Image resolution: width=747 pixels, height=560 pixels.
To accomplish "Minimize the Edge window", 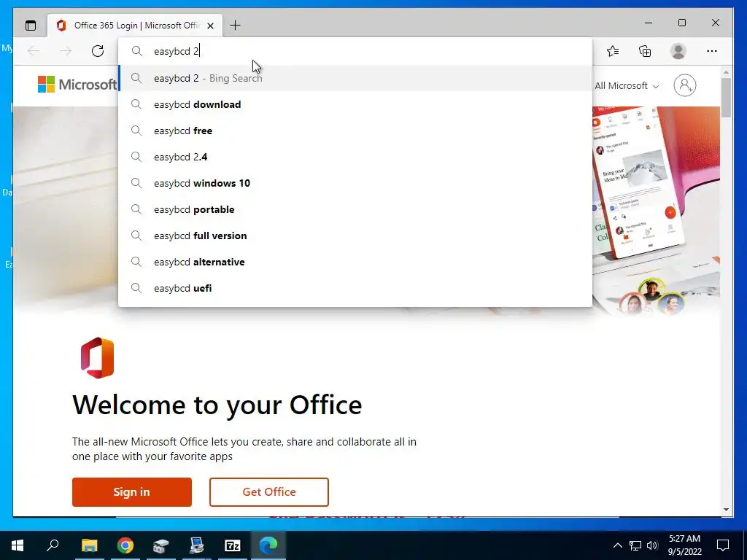I will (x=649, y=23).
